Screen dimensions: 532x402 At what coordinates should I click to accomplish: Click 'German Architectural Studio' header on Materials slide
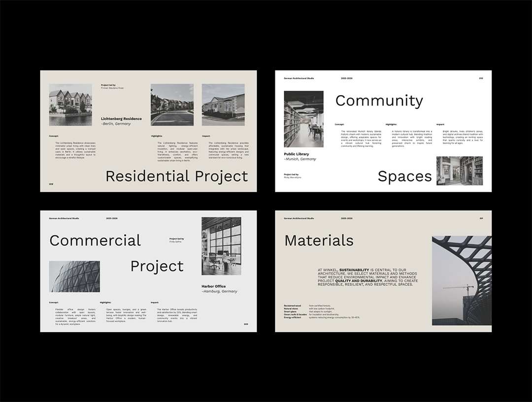click(299, 218)
